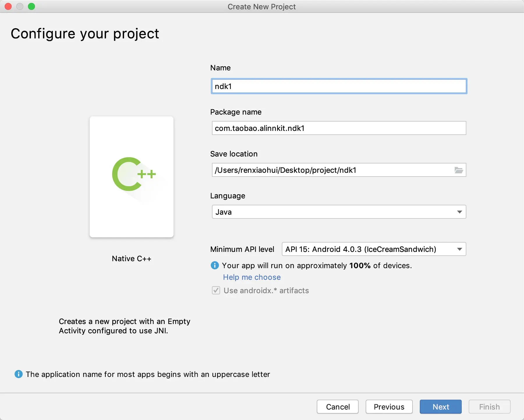Click the arrow of the API 15 dropdown
The width and height of the screenshot is (524, 420).
(460, 249)
